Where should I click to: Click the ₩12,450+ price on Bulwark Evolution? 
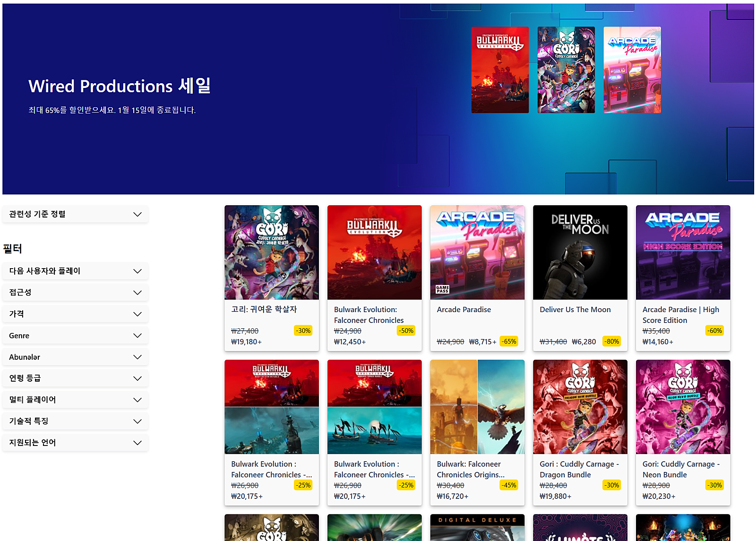tap(350, 341)
